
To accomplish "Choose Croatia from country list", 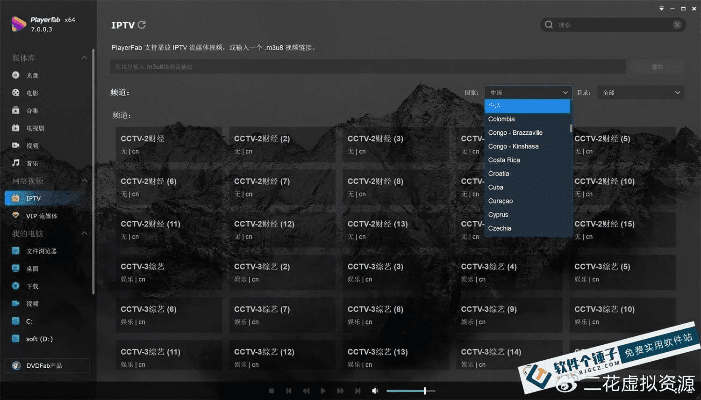I will click(x=499, y=174).
